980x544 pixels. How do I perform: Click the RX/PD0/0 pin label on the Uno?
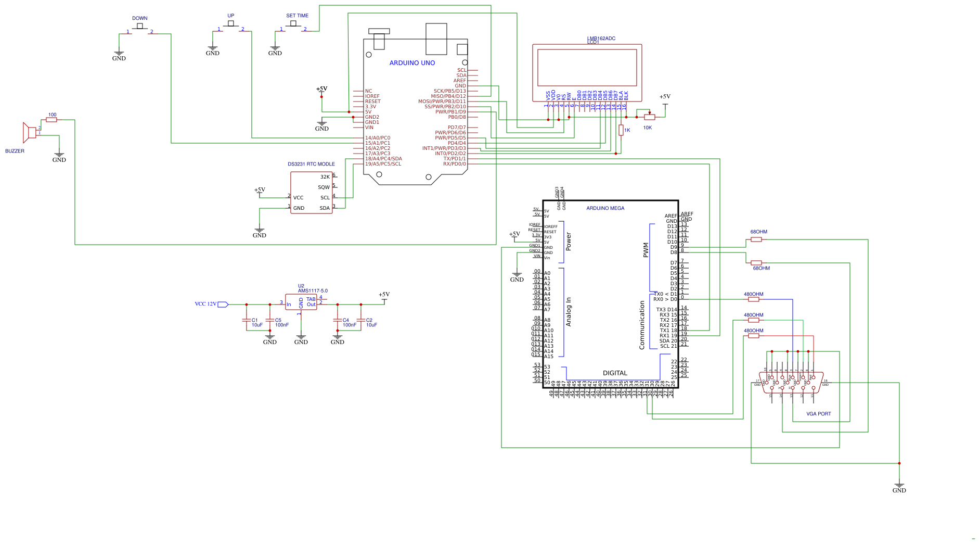pyautogui.click(x=455, y=164)
